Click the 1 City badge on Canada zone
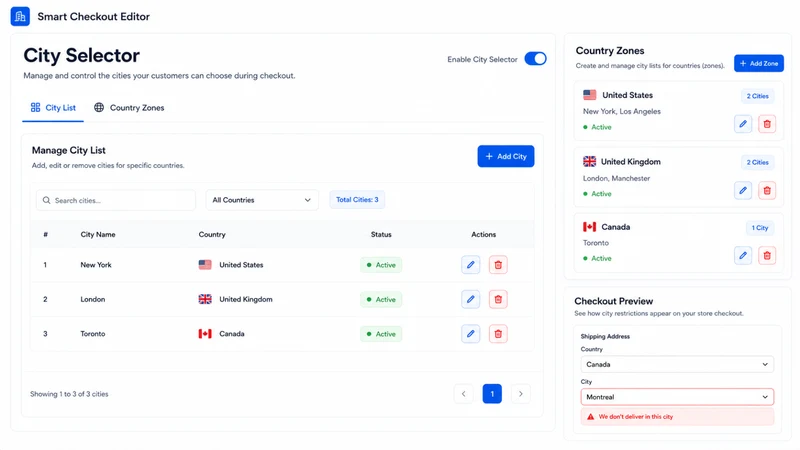Viewport: 800px width, 450px height. (x=759, y=228)
